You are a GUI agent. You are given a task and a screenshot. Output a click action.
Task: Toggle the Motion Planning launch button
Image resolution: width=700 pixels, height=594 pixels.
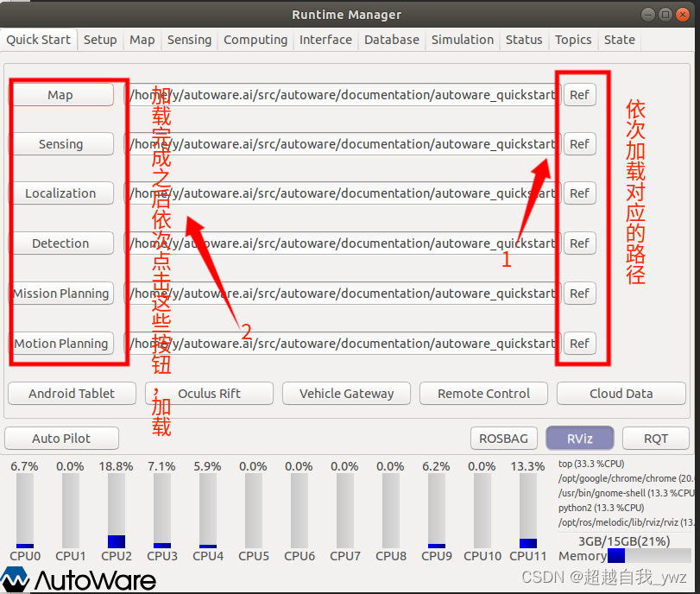[x=60, y=343]
